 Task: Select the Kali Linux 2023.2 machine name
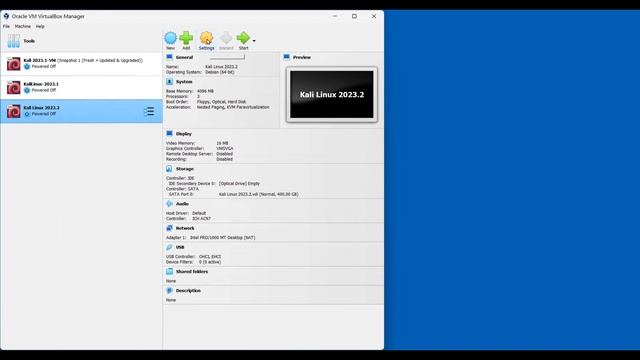tap(41, 108)
